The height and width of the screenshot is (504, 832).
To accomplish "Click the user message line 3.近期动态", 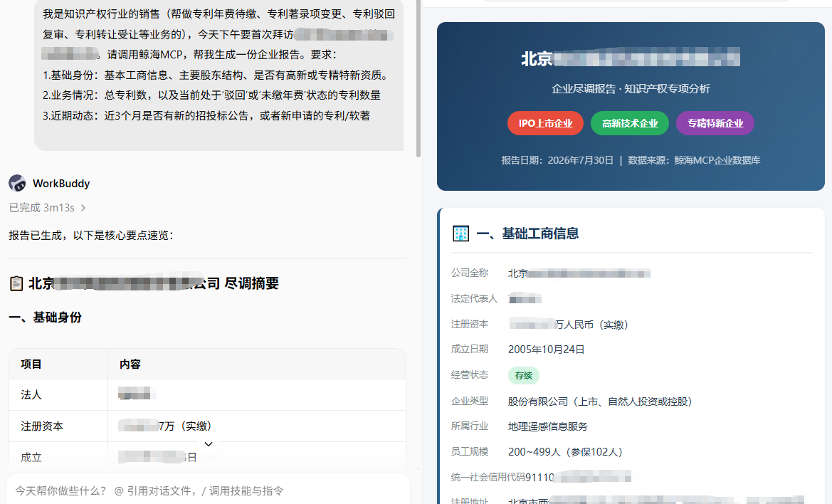I will (x=206, y=115).
